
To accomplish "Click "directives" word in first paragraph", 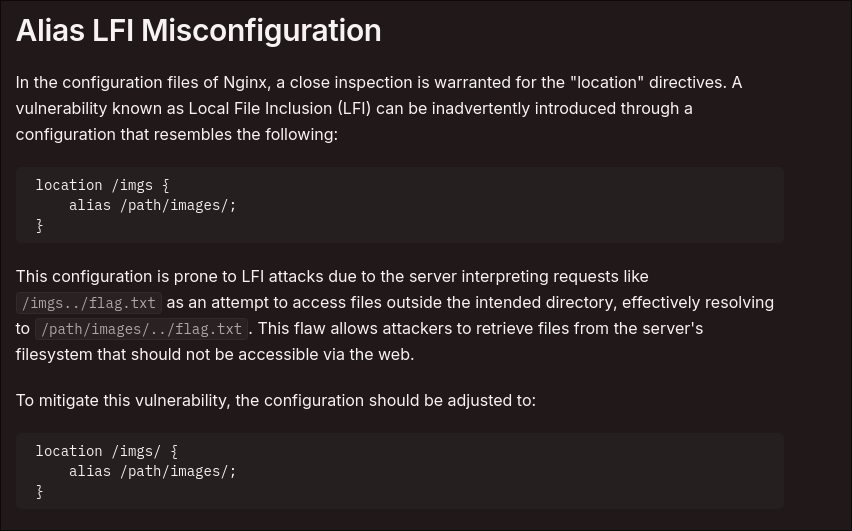I will (690, 82).
